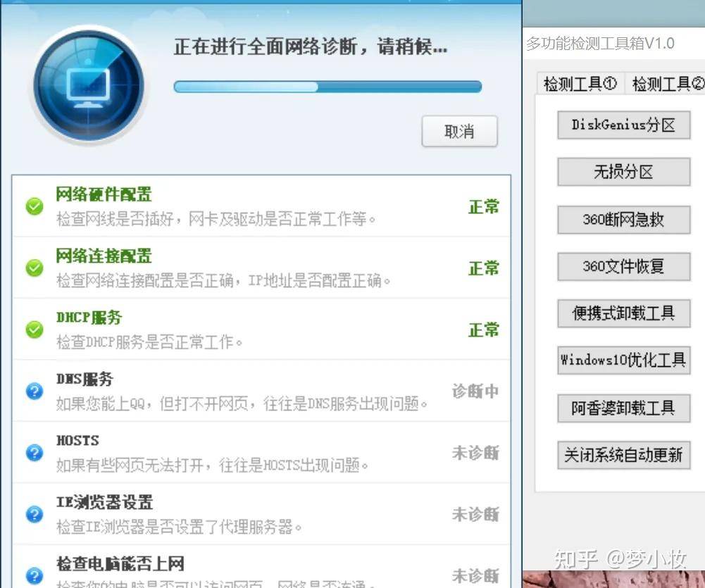Click 诊断中 status of DNS服务
This screenshot has width=705, height=588.
475,392
